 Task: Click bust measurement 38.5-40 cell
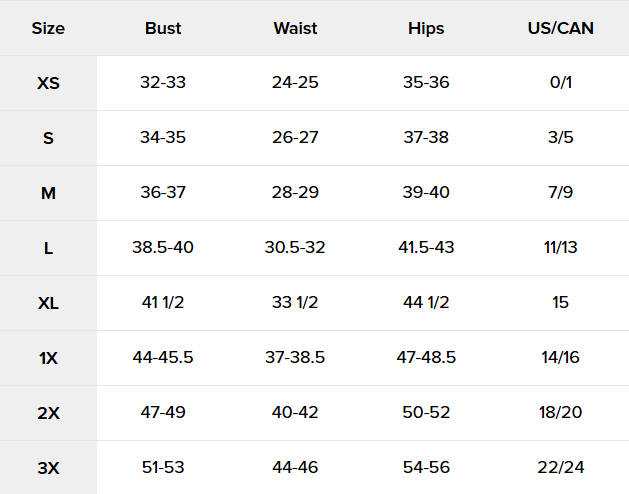(x=163, y=248)
